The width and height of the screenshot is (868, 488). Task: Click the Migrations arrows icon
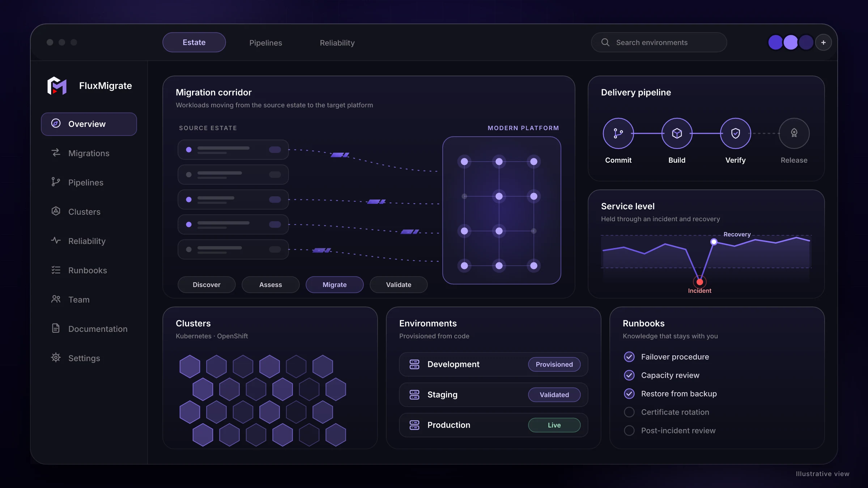point(56,153)
